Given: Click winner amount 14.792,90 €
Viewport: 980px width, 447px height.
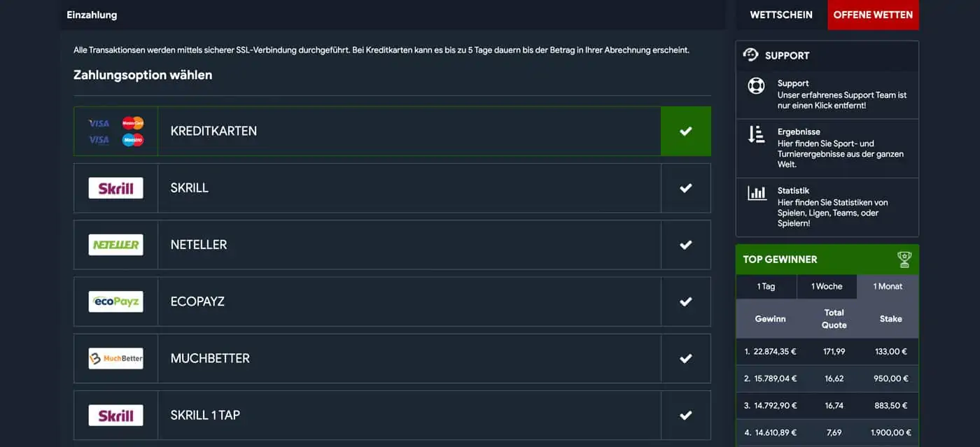Looking at the screenshot, I should [775, 405].
